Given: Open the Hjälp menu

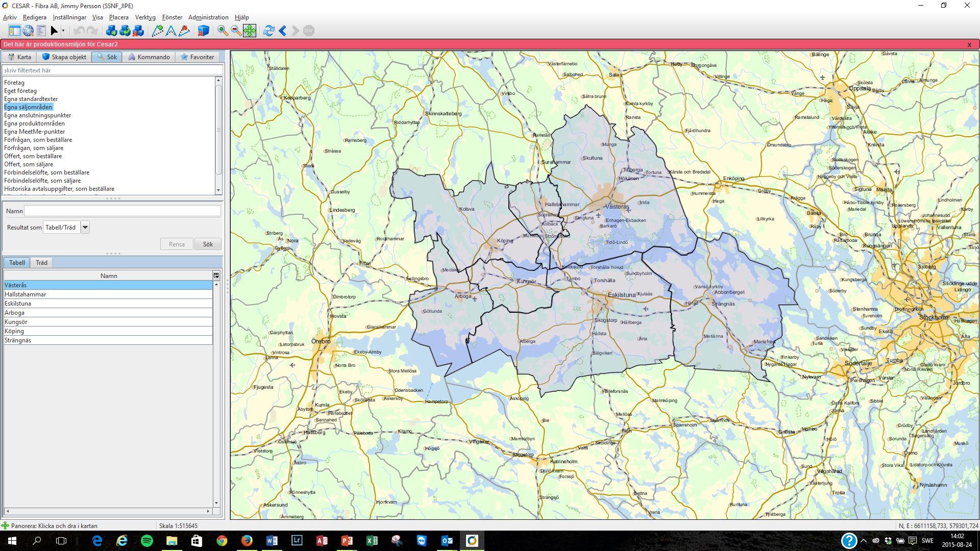Looking at the screenshot, I should click(242, 17).
